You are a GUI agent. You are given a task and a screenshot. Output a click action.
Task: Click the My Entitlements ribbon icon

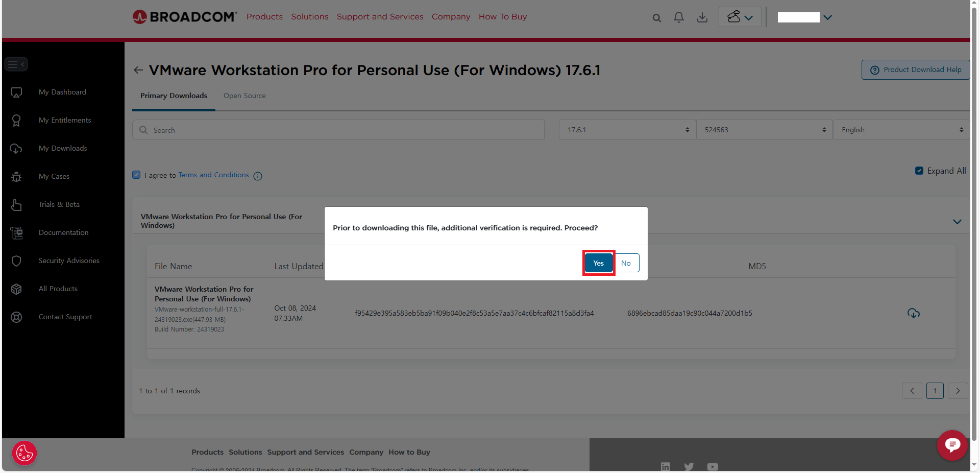click(16, 121)
